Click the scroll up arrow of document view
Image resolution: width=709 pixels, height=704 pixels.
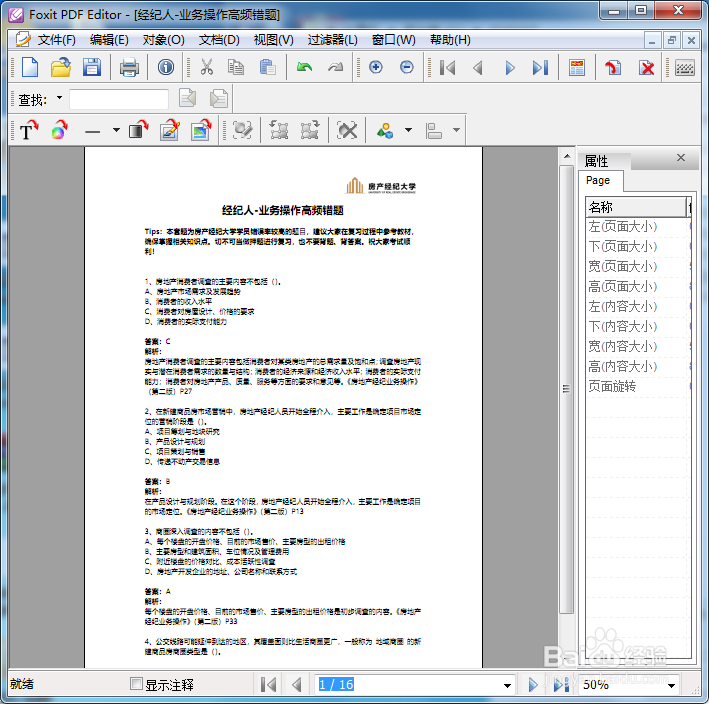click(x=567, y=156)
